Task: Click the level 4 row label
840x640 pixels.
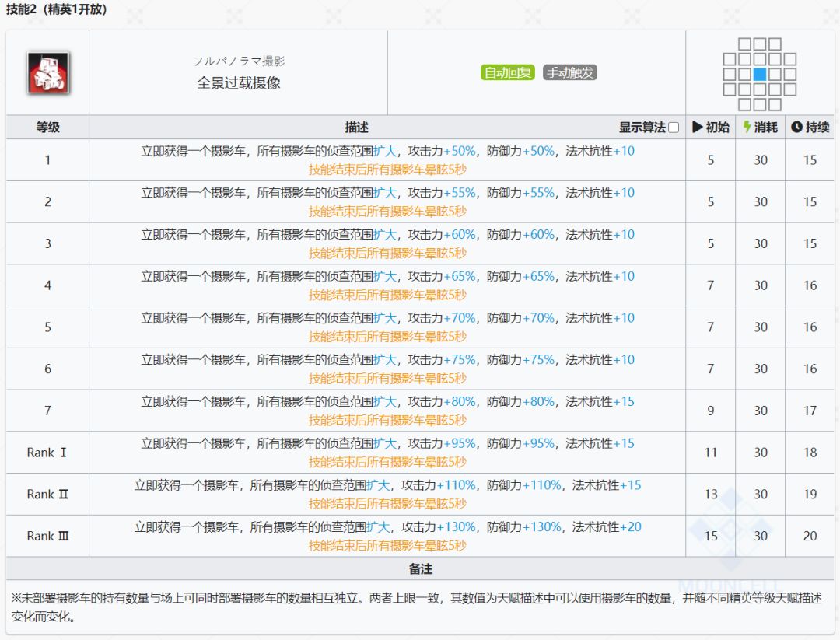Action: click(x=47, y=285)
